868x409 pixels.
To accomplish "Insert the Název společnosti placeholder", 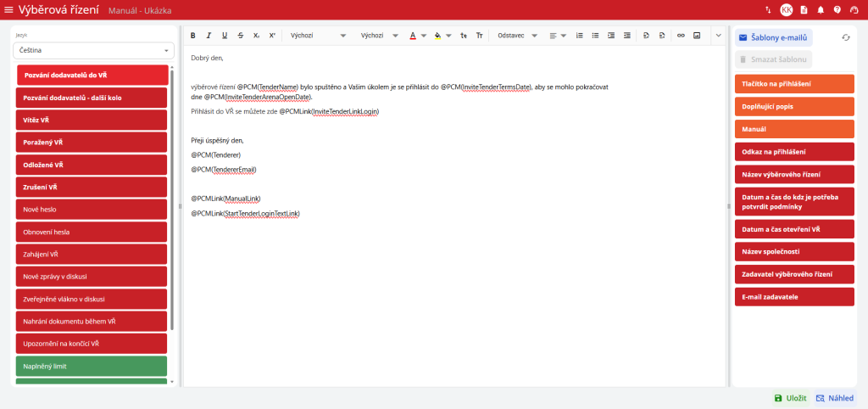I will pyautogui.click(x=794, y=252).
